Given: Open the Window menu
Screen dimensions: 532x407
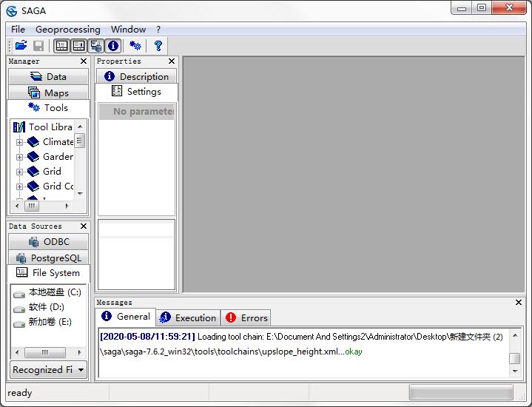Looking at the screenshot, I should [128, 30].
